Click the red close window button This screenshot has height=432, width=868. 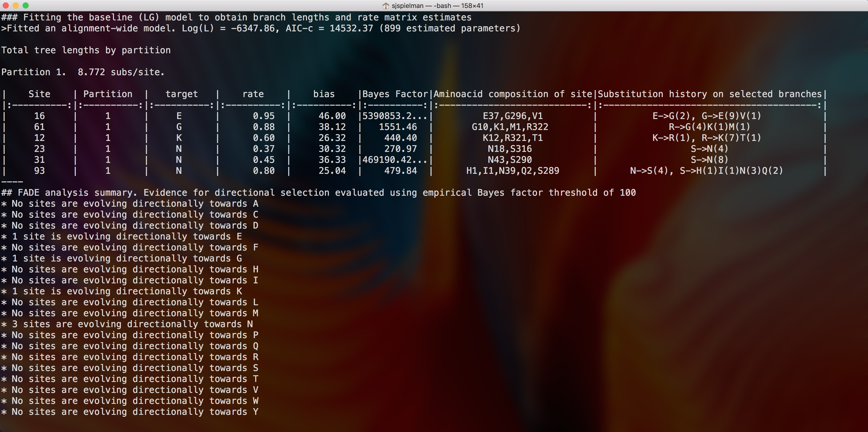[x=5, y=5]
